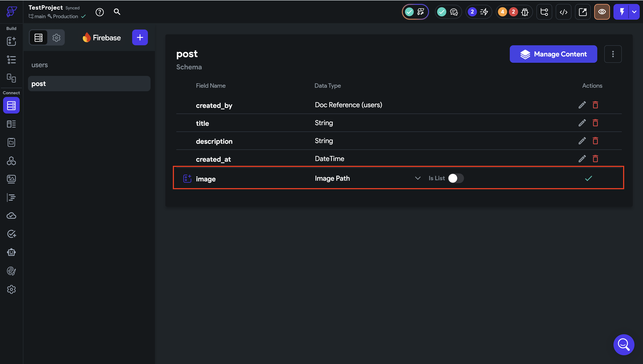Toggle the preview eye button
The image size is (643, 364).
602,12
